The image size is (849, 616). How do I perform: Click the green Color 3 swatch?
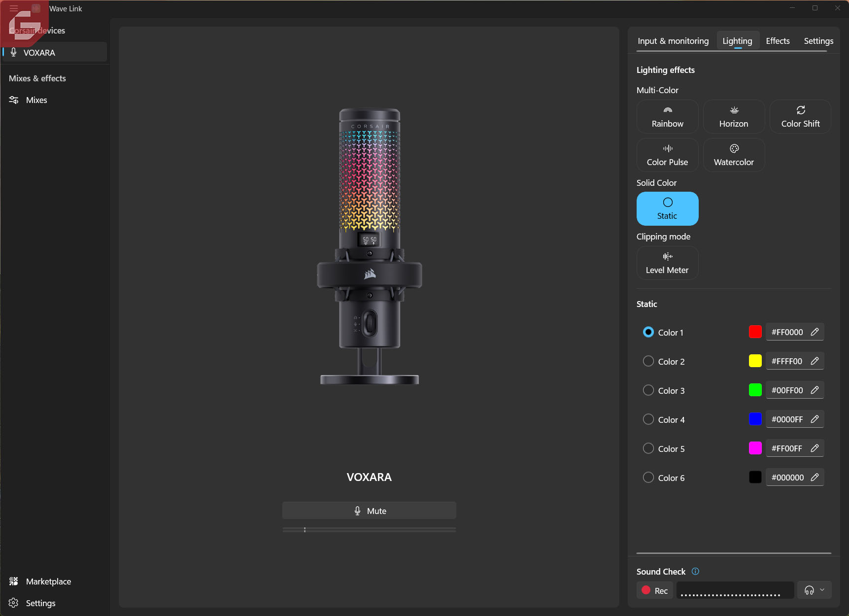click(x=755, y=390)
